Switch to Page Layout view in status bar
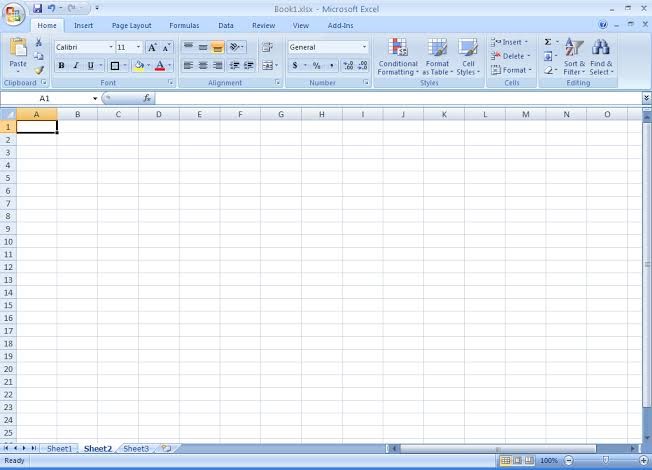The width and height of the screenshot is (652, 470). coord(517,460)
